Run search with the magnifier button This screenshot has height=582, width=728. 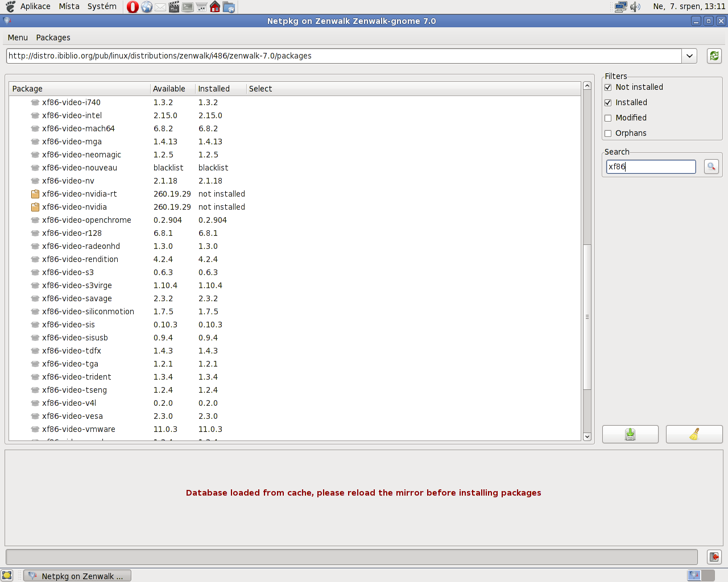pyautogui.click(x=712, y=167)
